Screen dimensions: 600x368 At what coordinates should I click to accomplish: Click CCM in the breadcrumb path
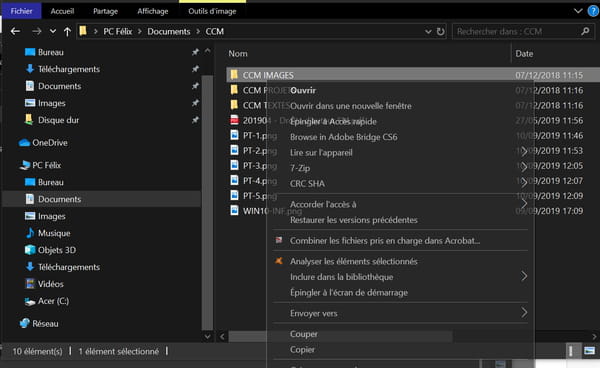[x=215, y=31]
